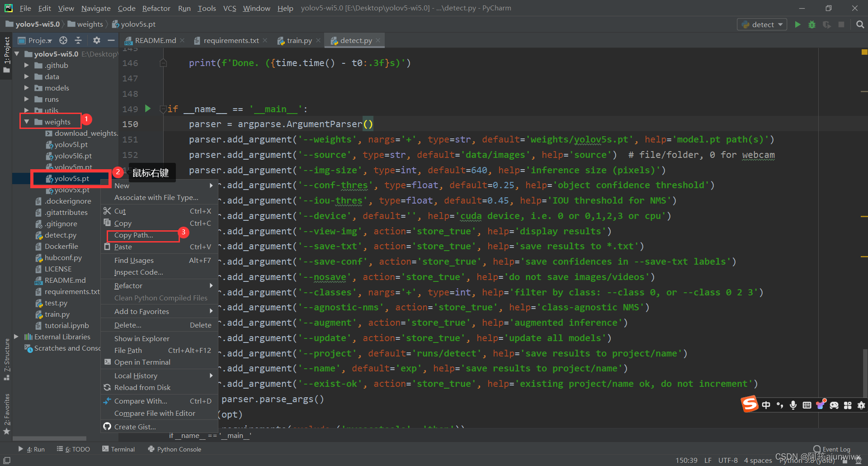Click the UTF-8 encoding in status bar

[728, 460]
